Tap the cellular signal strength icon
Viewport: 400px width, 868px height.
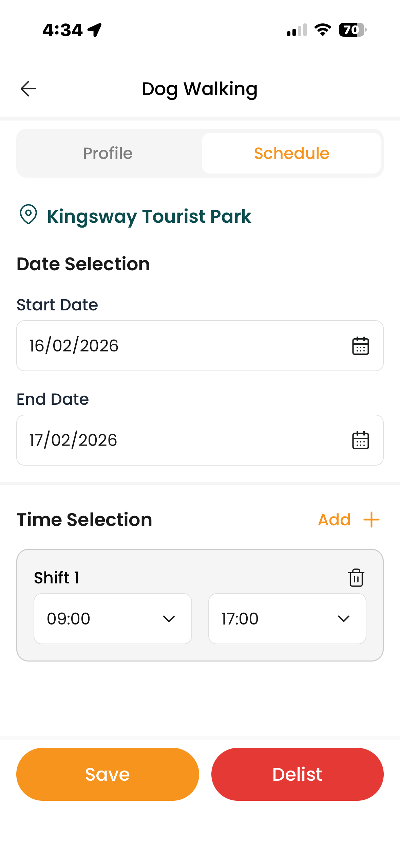coord(297,30)
